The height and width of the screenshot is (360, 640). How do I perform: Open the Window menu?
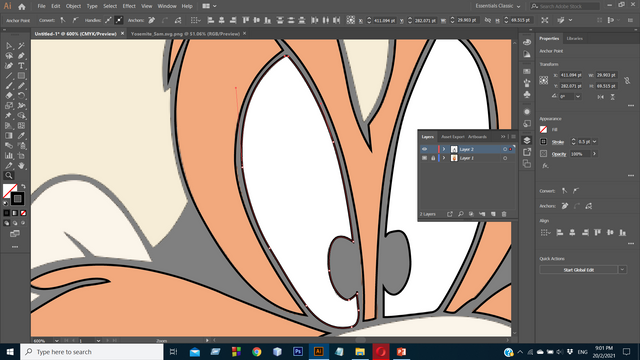click(167, 6)
